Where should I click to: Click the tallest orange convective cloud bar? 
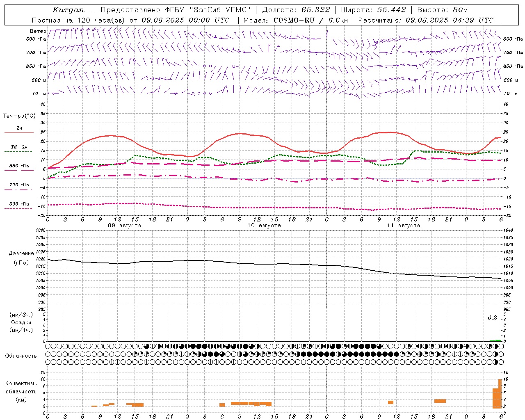500,393
